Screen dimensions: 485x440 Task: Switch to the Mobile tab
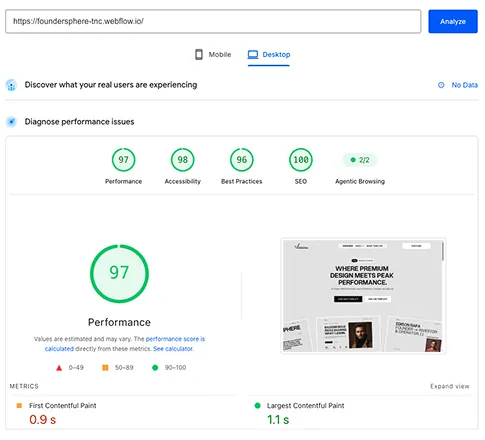[x=213, y=54]
